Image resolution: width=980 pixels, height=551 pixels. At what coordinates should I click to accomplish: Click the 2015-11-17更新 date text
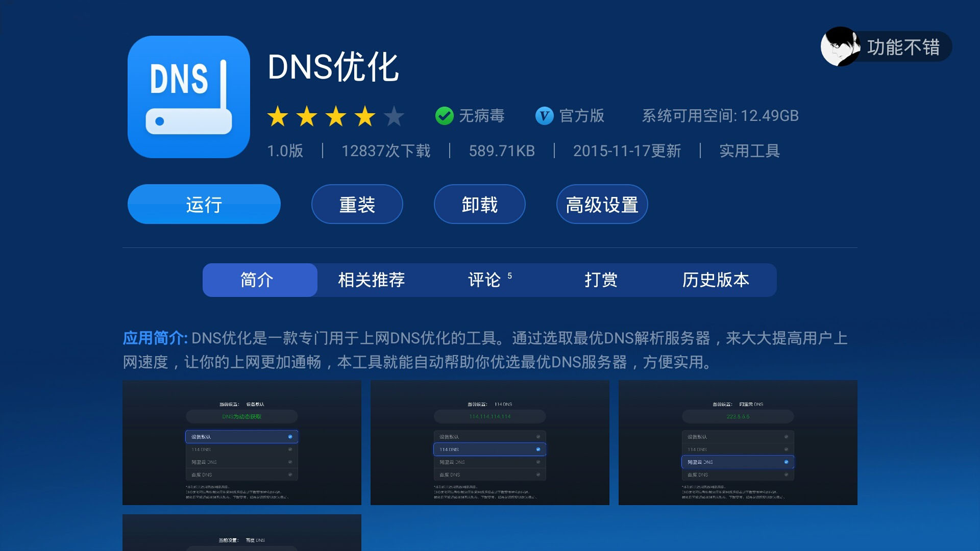tap(627, 151)
